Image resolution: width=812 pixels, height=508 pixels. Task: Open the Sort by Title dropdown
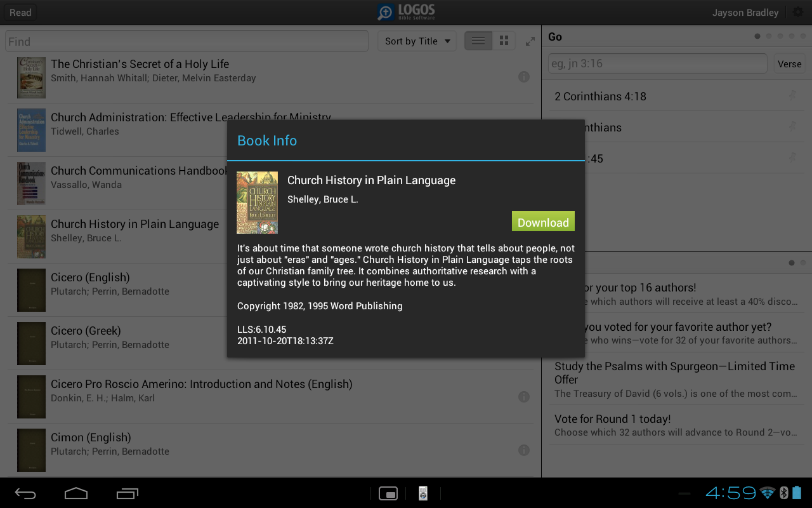[x=417, y=41]
